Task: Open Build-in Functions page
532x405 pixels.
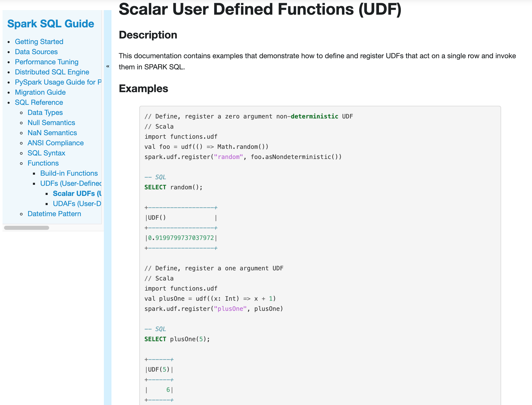Action: point(69,173)
